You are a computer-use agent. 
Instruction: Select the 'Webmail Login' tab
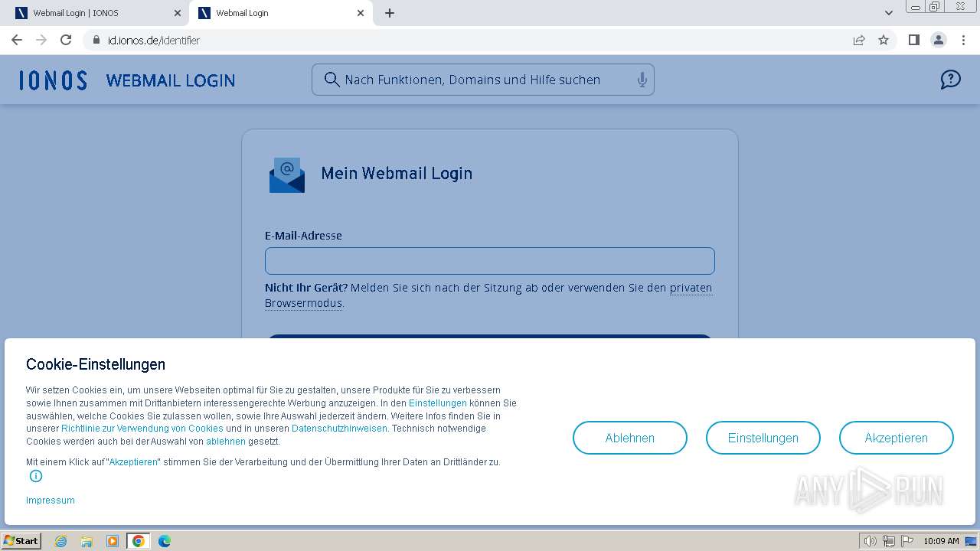281,13
